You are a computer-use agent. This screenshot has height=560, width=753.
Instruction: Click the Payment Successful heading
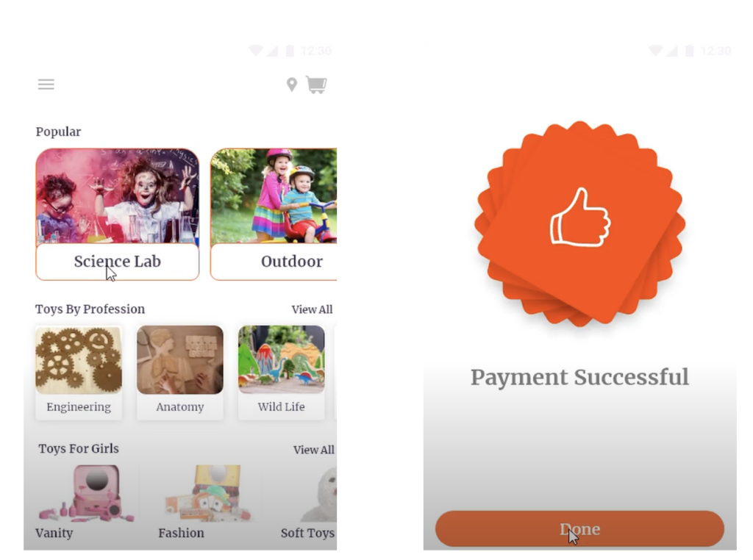pyautogui.click(x=579, y=377)
